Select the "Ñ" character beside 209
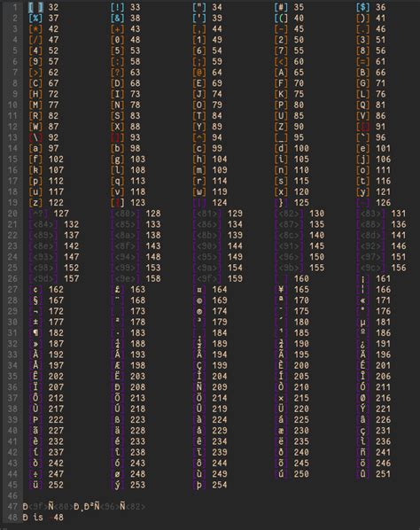The image size is (420, 530). [199, 387]
